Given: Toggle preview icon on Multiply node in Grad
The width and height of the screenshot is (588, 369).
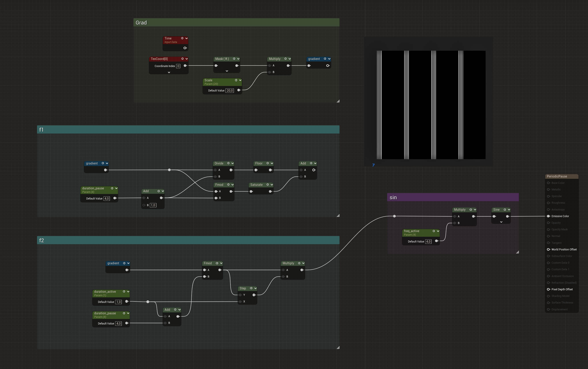Looking at the screenshot, I should pyautogui.click(x=285, y=59).
